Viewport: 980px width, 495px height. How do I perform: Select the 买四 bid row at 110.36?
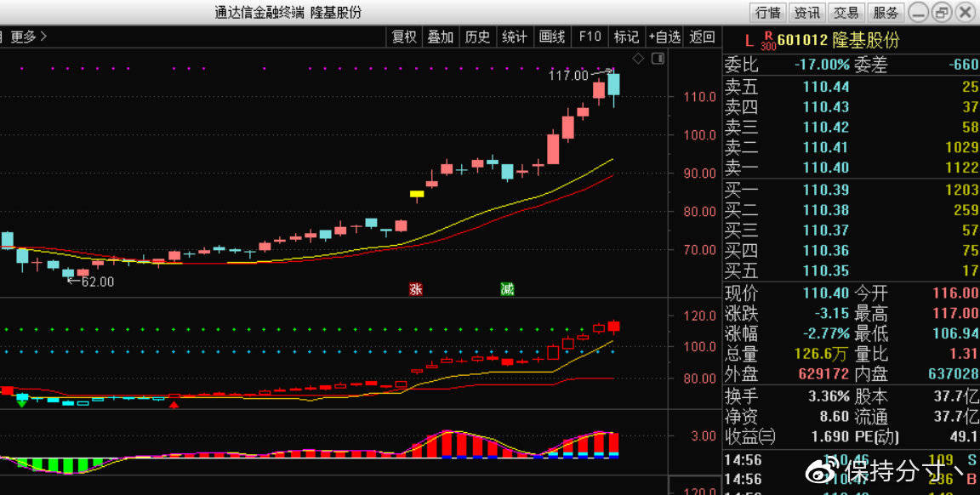point(852,251)
